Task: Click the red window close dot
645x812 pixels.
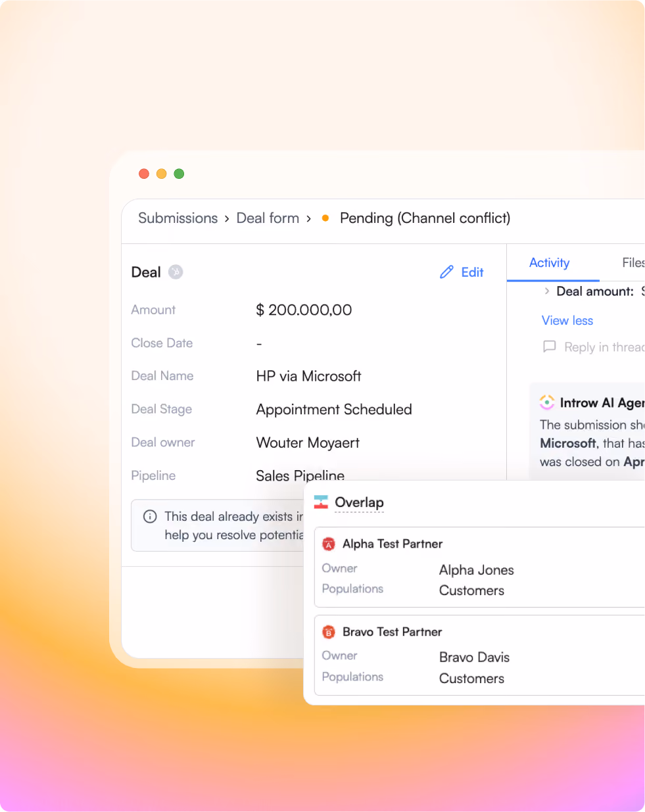Action: point(144,174)
